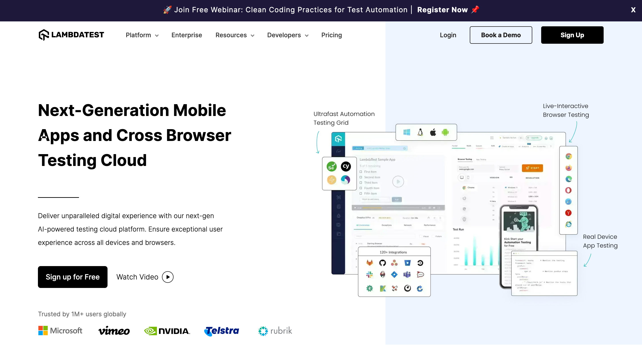Click the GitHub icon in Integrations panel
The width and height of the screenshot is (642, 364).
point(382,263)
